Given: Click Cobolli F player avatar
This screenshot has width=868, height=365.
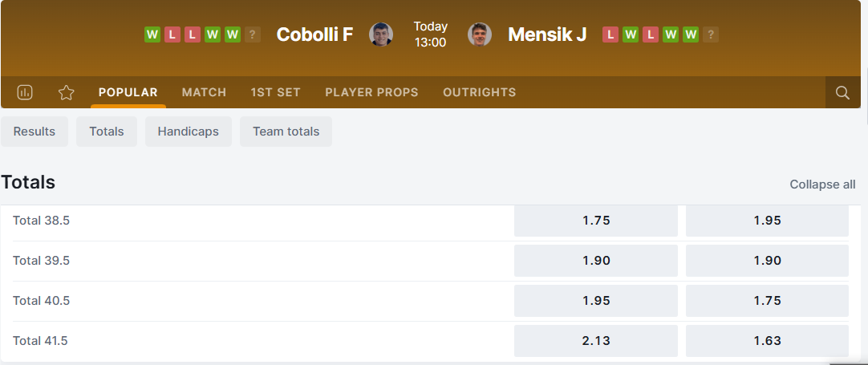Looking at the screenshot, I should 381,34.
